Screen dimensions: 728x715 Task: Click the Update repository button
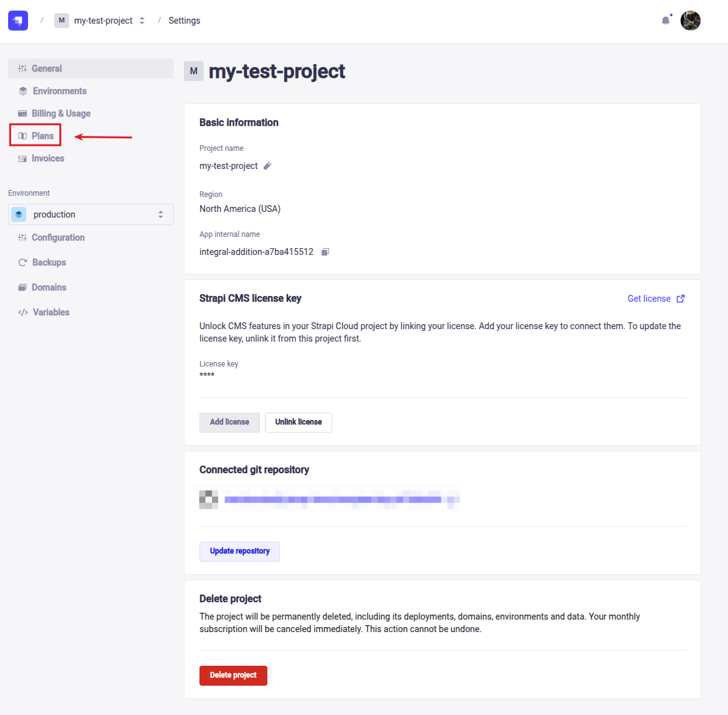[239, 551]
